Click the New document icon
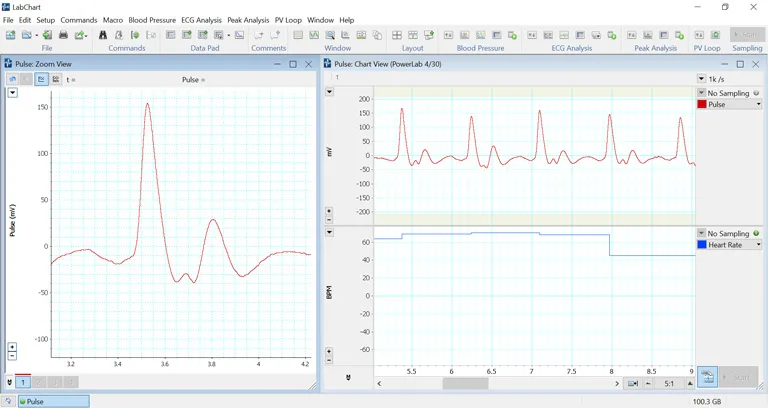 coord(11,35)
